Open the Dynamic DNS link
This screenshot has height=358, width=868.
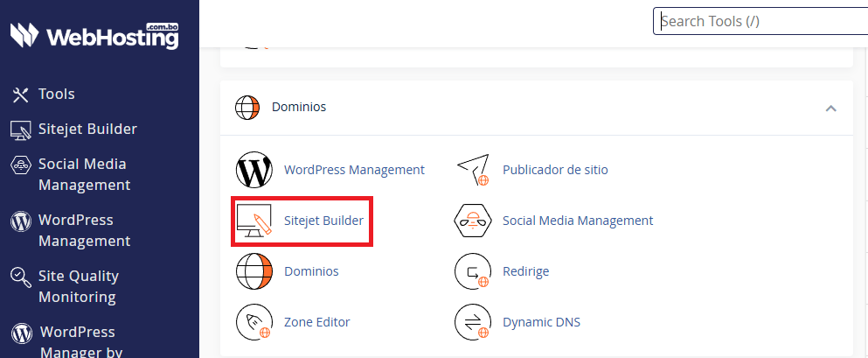pos(541,322)
